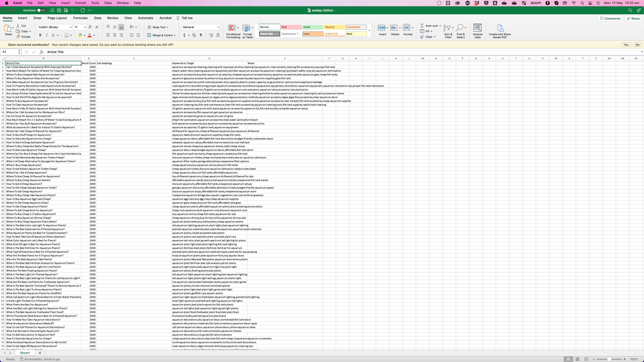Click Decrease indent icon
The image size is (644, 362).
pyautogui.click(x=131, y=35)
